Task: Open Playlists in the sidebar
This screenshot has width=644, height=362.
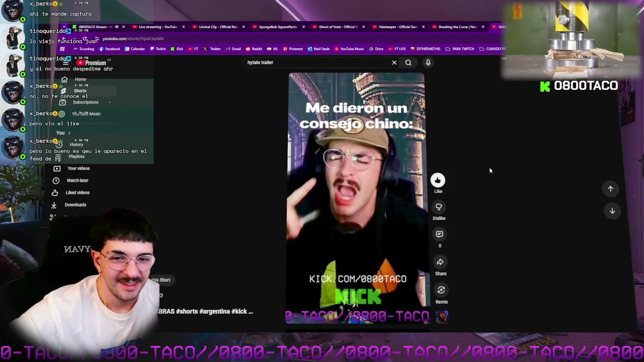Action: click(x=70, y=156)
